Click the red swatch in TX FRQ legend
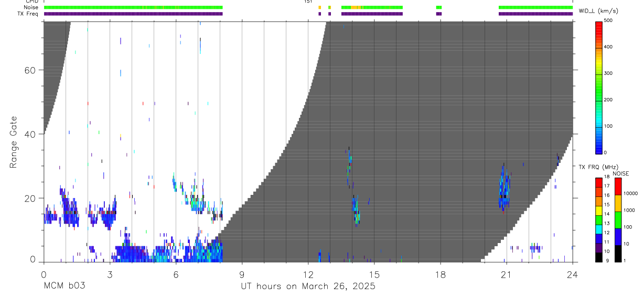 tap(599, 183)
